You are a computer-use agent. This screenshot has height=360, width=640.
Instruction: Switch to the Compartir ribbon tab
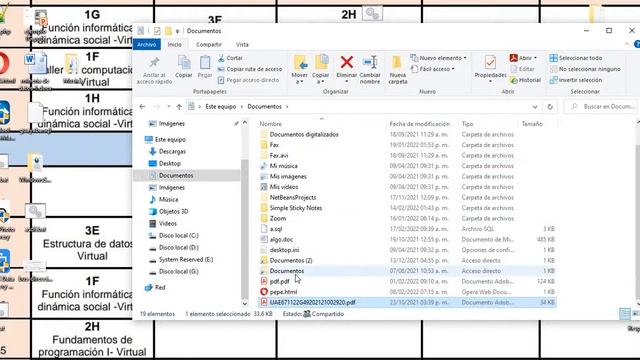tap(209, 44)
